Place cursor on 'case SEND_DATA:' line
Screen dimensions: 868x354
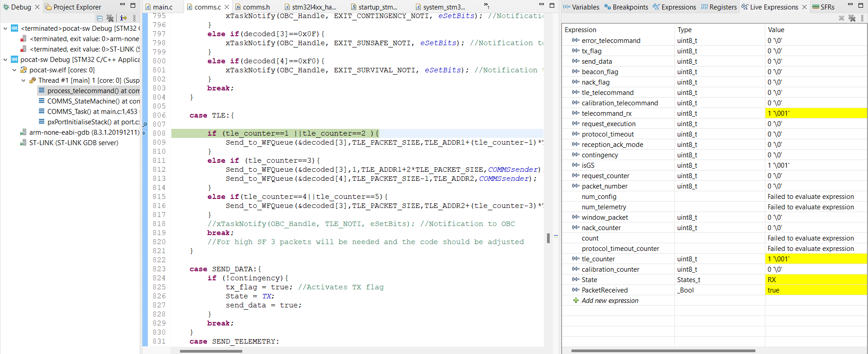tap(225, 269)
